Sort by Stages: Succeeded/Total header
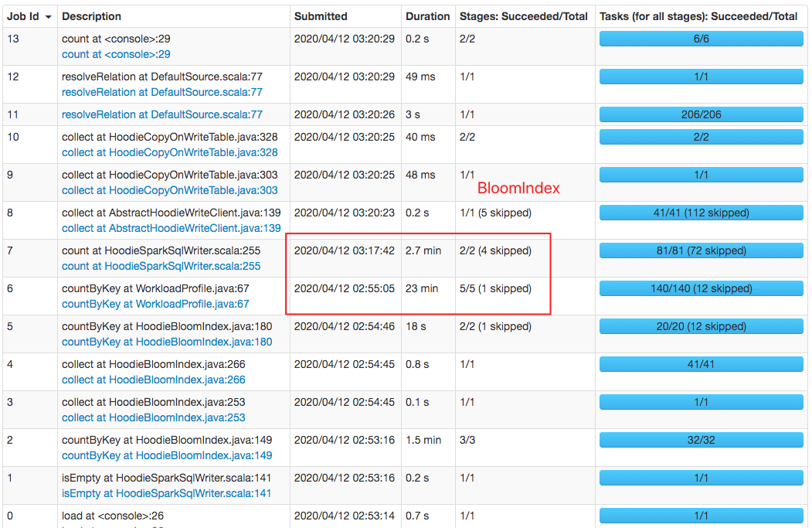Image resolution: width=812 pixels, height=528 pixels. point(523,16)
